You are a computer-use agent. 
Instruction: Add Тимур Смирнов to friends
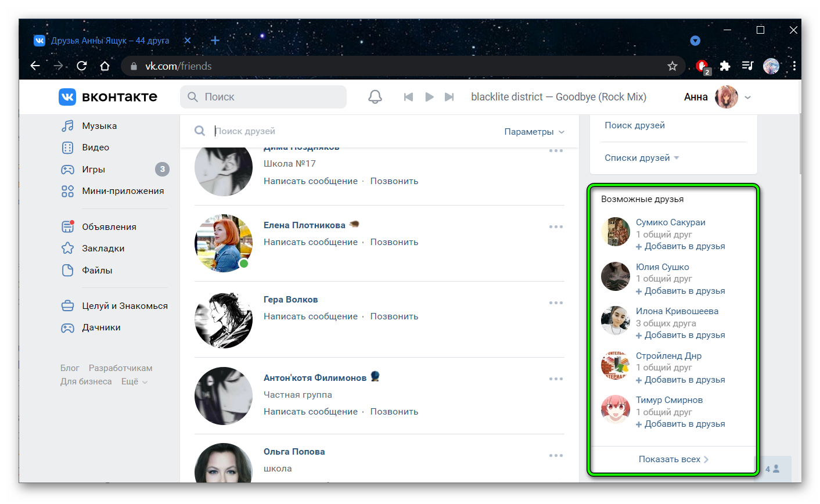pos(681,424)
